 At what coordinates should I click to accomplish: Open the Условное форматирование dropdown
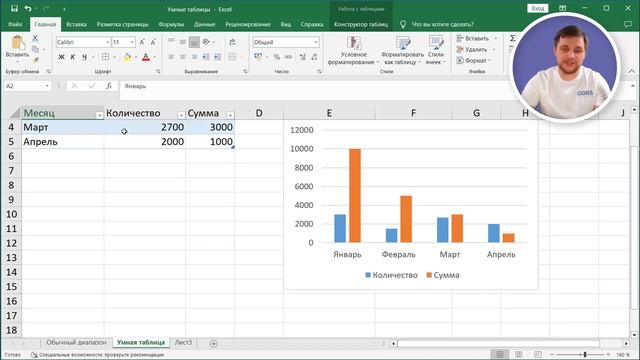353,50
